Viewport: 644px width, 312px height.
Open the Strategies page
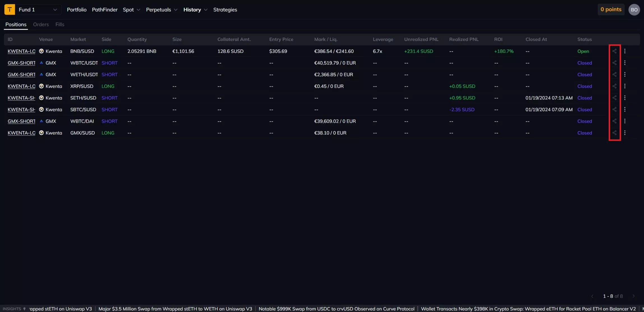pos(225,10)
